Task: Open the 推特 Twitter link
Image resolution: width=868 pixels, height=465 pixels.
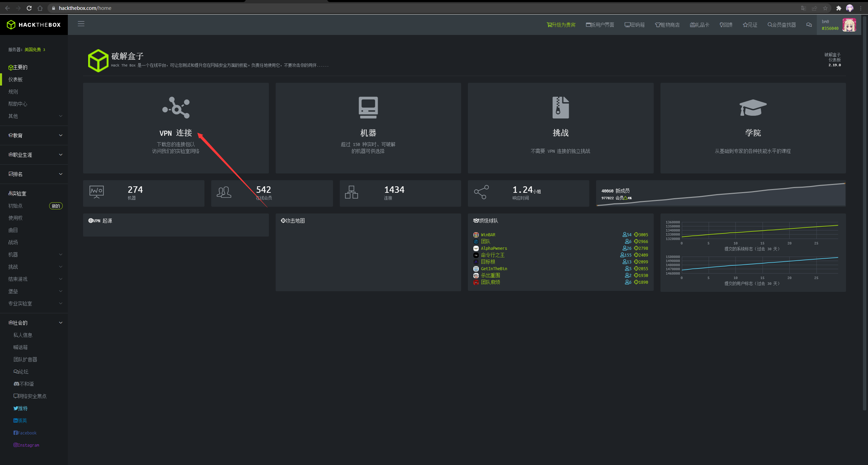Action: (21, 408)
